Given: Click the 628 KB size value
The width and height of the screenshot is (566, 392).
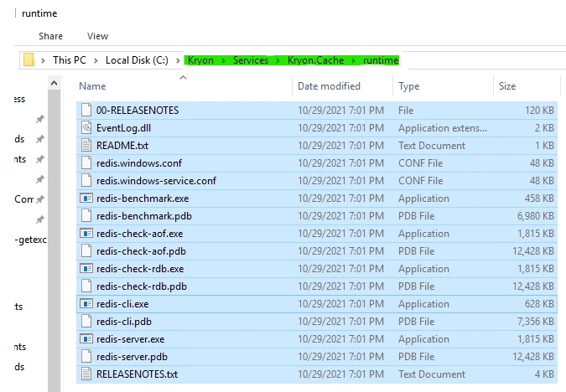Looking at the screenshot, I should (x=539, y=304).
